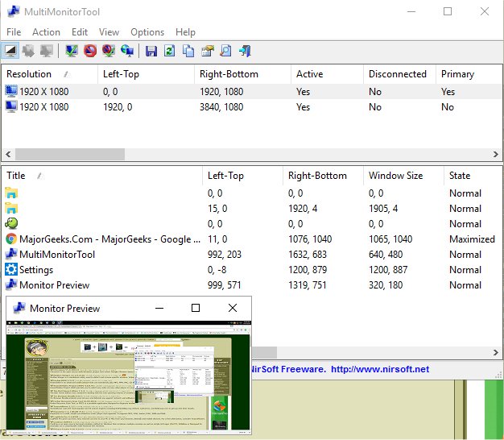
Task: Open the Options menu
Action: tap(147, 32)
